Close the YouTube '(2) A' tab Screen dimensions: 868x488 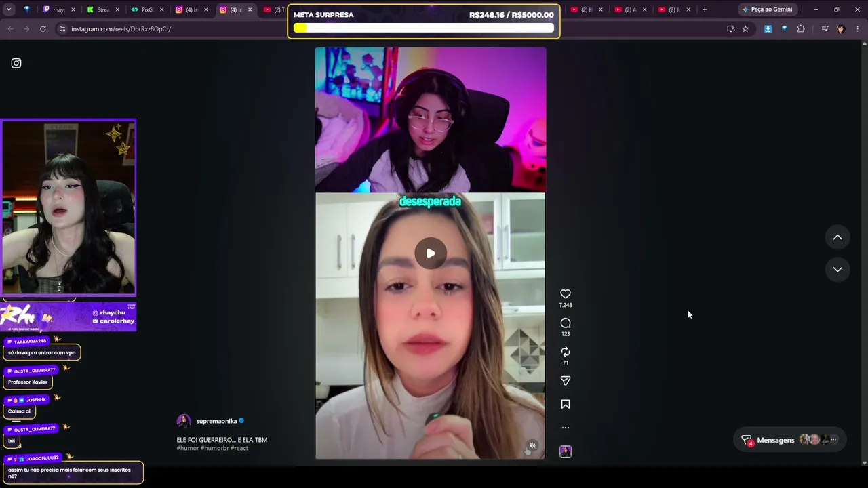click(x=645, y=9)
